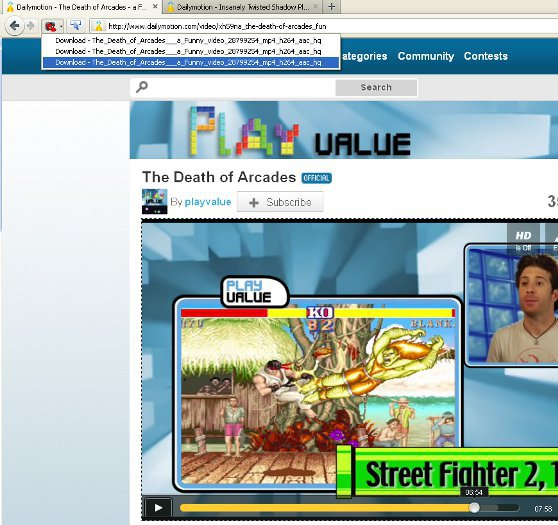Expand the downloader icon's dropdown arrow
The height and width of the screenshot is (525, 558).
[x=61, y=26]
